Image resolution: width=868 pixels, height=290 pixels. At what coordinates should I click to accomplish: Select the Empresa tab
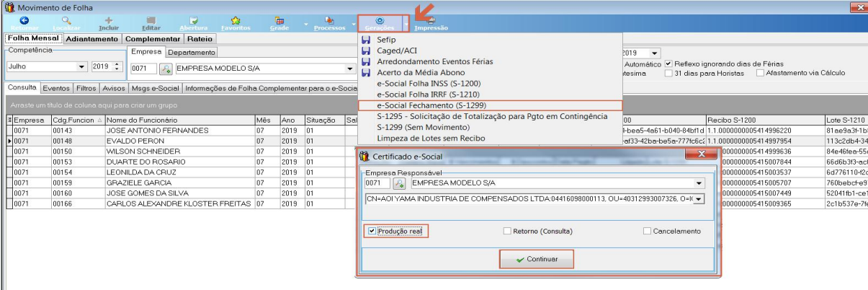pyautogui.click(x=146, y=52)
